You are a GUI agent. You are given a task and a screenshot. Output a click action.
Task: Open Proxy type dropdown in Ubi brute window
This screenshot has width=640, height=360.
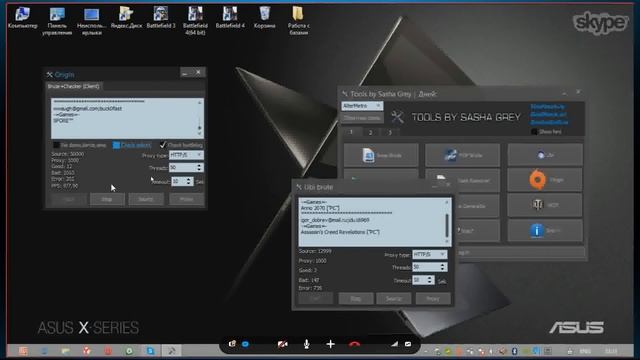pos(430,254)
